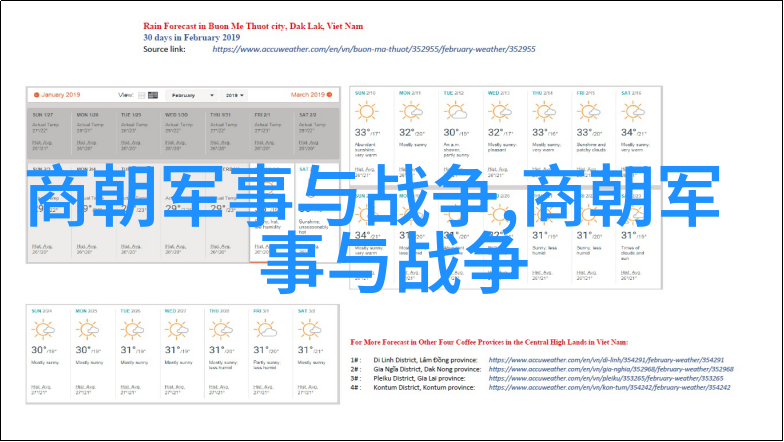Click the weather icon for THU 2/14
The image size is (784, 442).
544,112
